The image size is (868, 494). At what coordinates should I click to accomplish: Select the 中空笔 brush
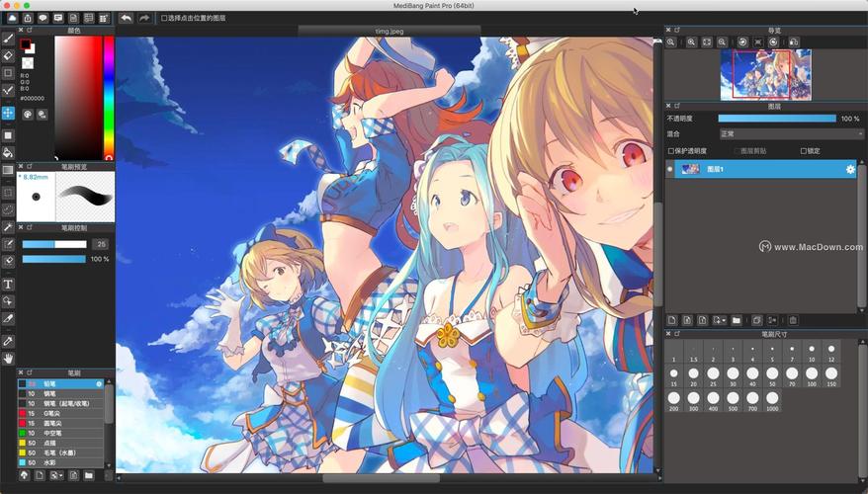click(61, 433)
